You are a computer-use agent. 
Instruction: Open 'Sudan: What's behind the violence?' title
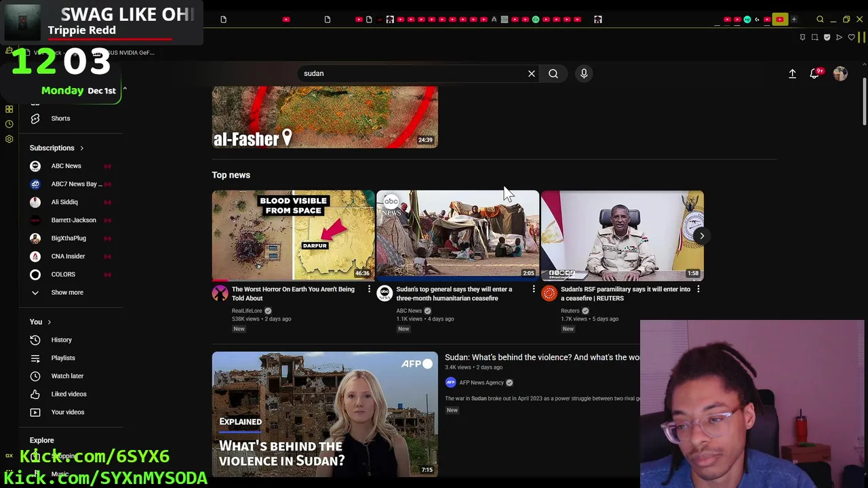(542, 357)
